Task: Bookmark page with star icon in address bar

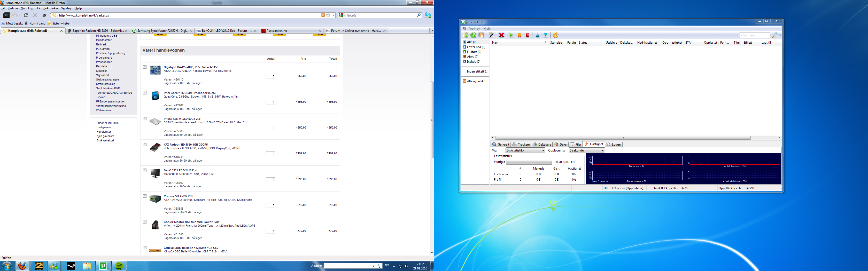Action: tap(328, 15)
